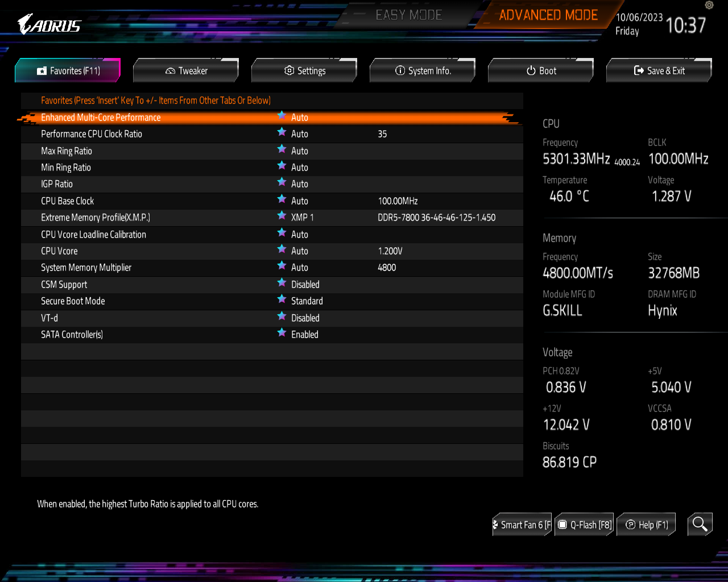Click the gear icon near the clock
Screen dimensions: 728x582
(709, 5)
